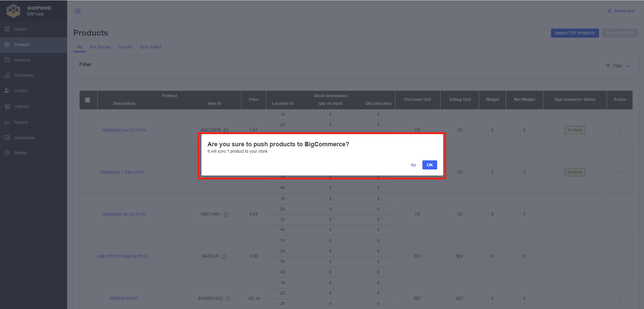Open action menu for WEBBING 1 1/2in row
Screen dimensions: 644x309
(x=620, y=172)
